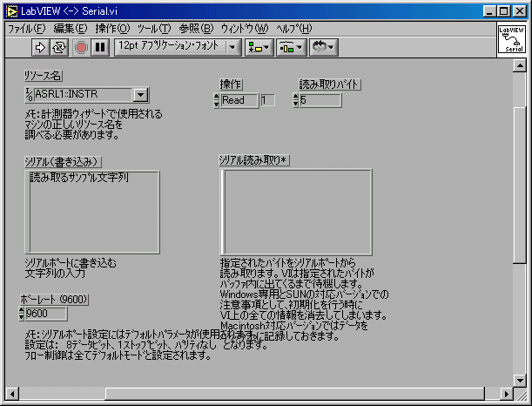Open the 編集(E) menu
The width and height of the screenshot is (532, 406).
(x=71, y=29)
